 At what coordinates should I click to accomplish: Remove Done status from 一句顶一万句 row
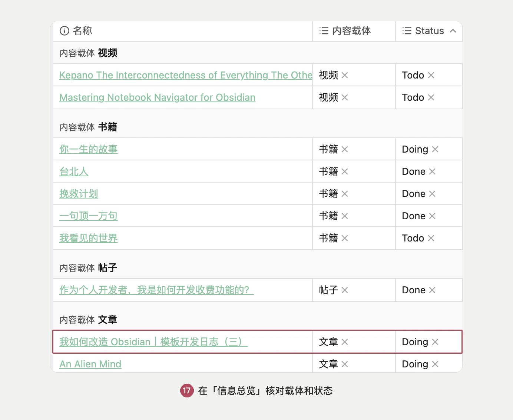pyautogui.click(x=432, y=216)
